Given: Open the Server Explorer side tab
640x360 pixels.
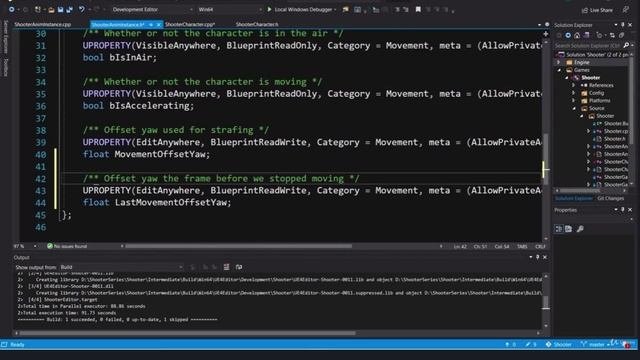Looking at the screenshot, I should [x=6, y=37].
